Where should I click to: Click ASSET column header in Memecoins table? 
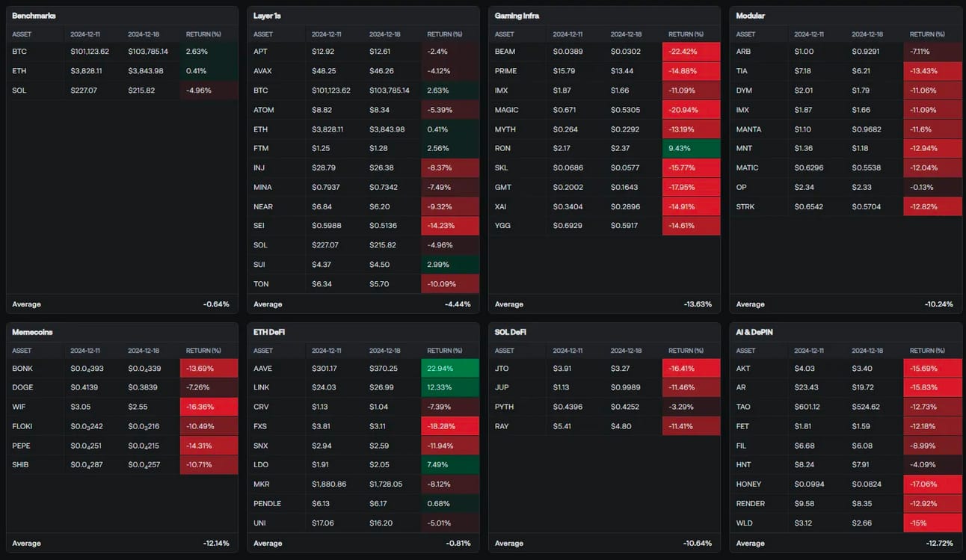[22, 351]
